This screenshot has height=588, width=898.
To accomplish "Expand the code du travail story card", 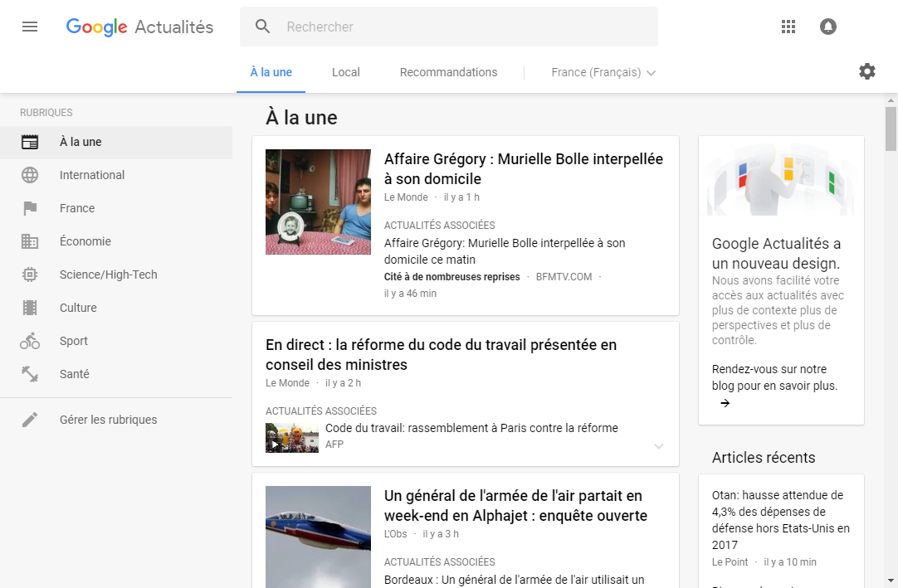I will (659, 446).
